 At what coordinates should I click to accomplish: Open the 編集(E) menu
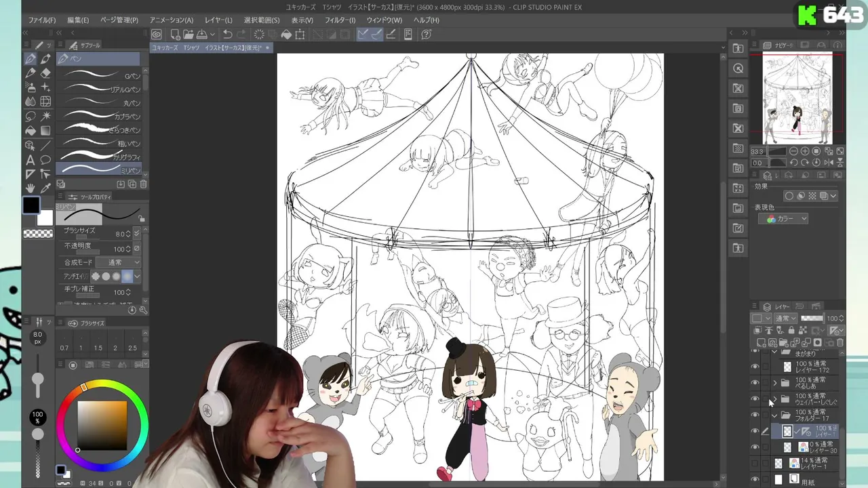click(78, 20)
